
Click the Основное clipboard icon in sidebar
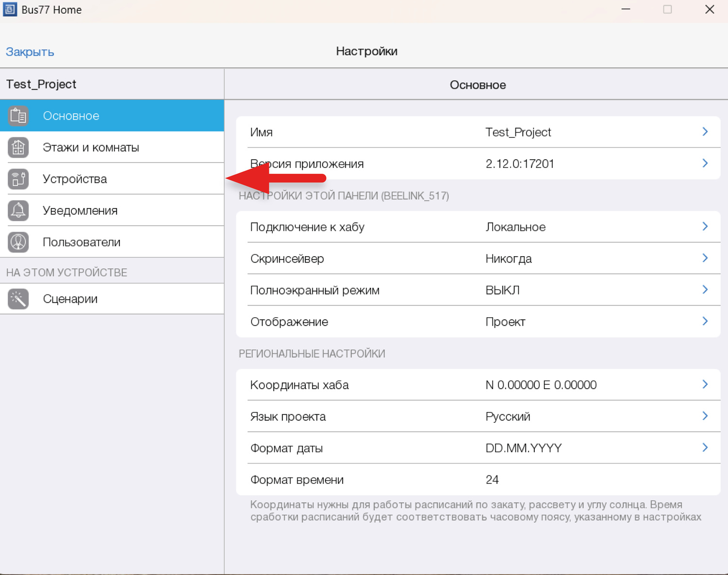click(18, 116)
